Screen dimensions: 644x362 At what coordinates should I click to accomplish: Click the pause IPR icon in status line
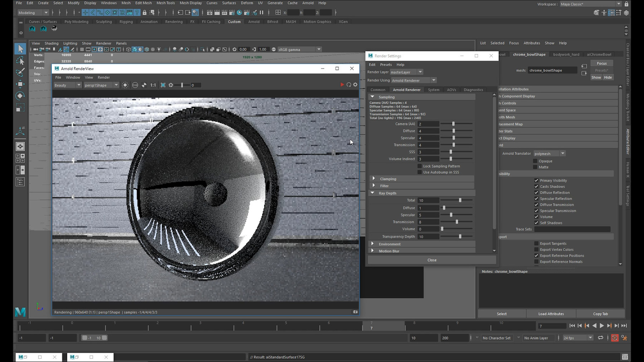262,13
